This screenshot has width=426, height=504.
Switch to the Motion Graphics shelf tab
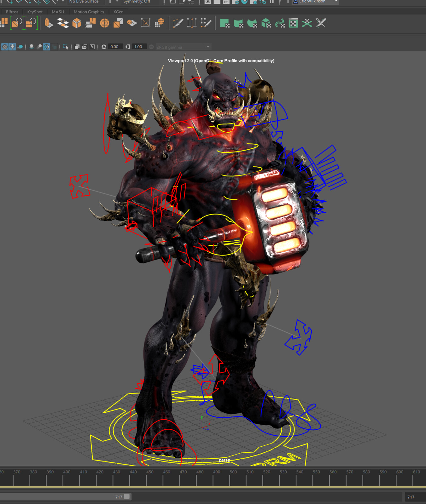coord(89,12)
